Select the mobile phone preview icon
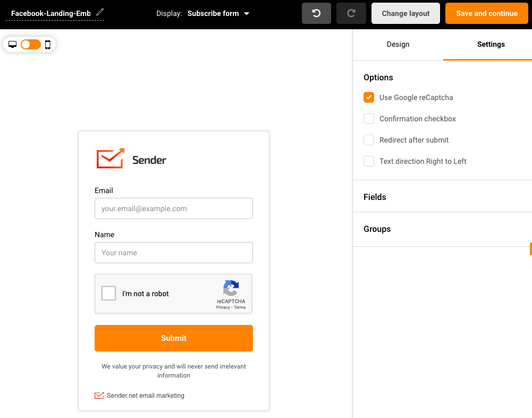 coord(48,45)
